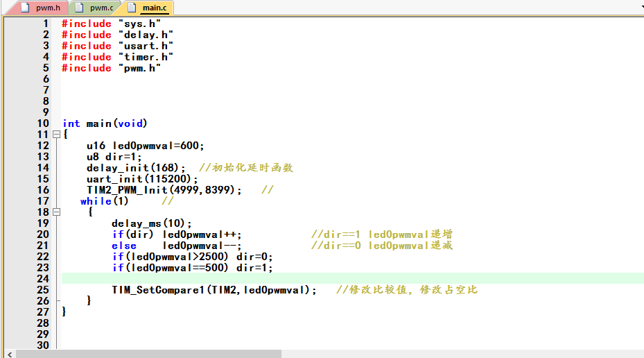Click the #include "delay.h" line

[x=117, y=35]
